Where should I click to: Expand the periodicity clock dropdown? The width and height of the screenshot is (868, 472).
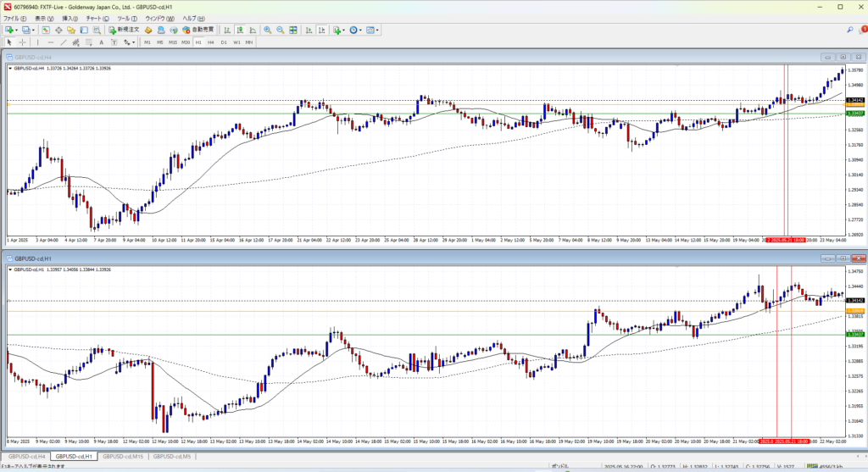[x=360, y=31]
